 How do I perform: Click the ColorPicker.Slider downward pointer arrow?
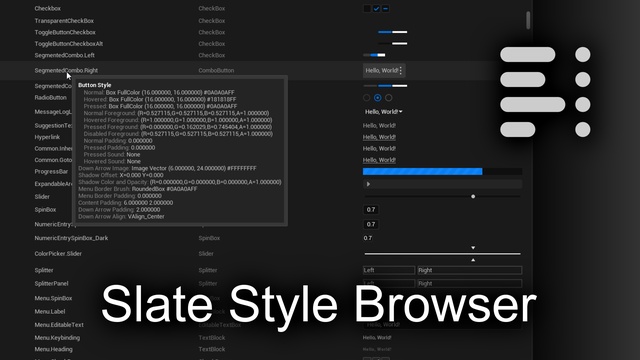tap(473, 248)
